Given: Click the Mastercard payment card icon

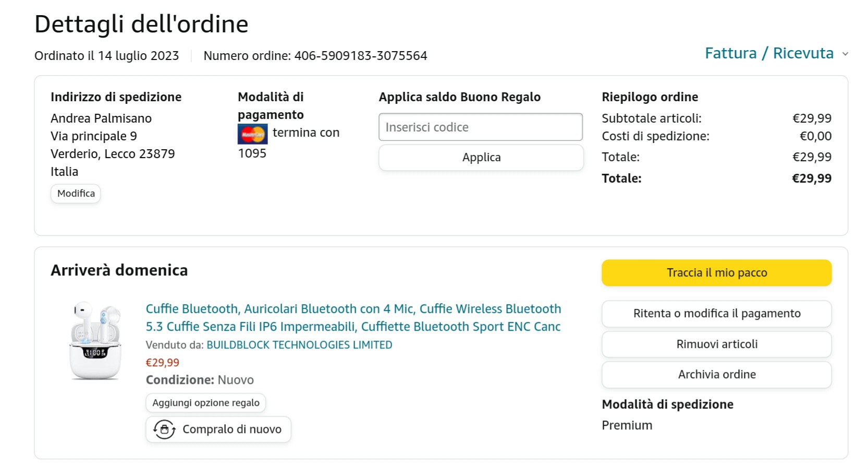Looking at the screenshot, I should coord(252,134).
